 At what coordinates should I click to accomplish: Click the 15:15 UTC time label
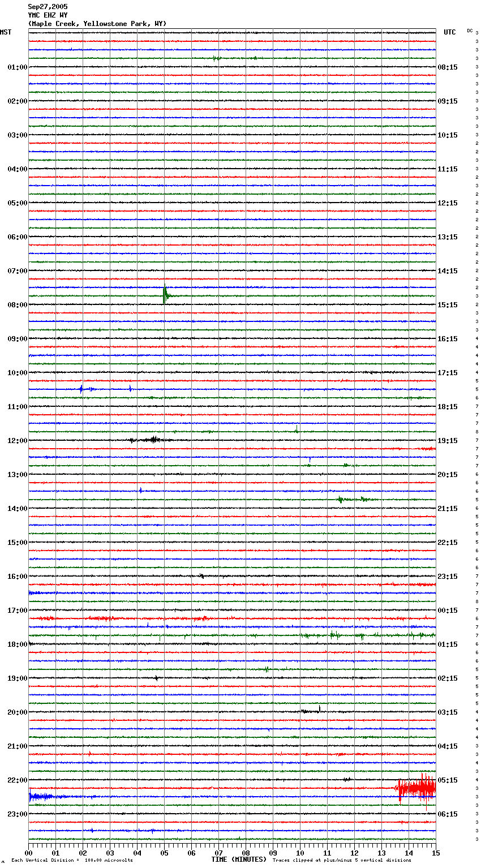coord(448,305)
